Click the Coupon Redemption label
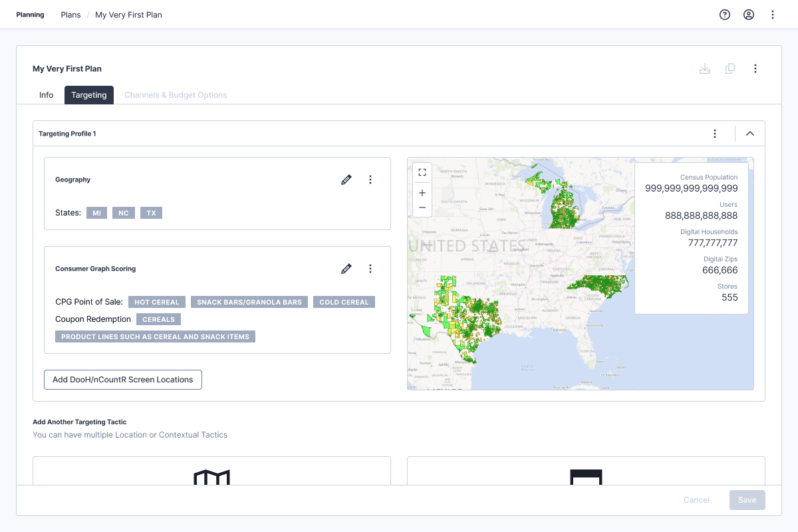 coord(93,319)
